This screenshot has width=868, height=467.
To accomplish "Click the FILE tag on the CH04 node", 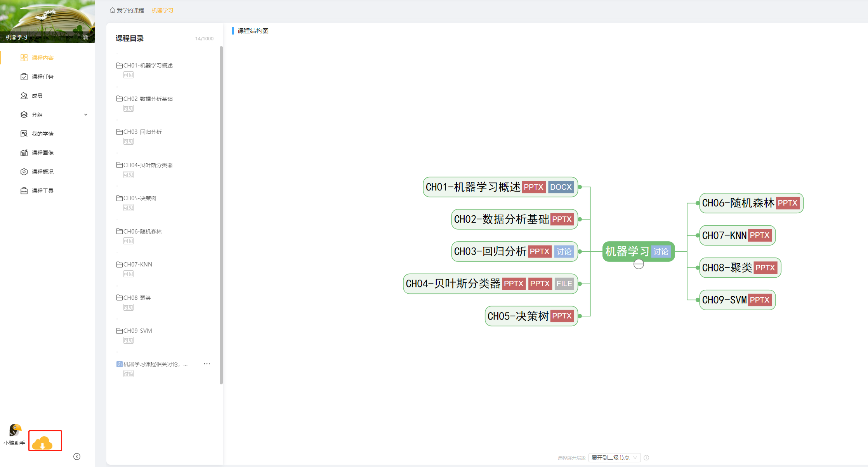I will pos(564,284).
